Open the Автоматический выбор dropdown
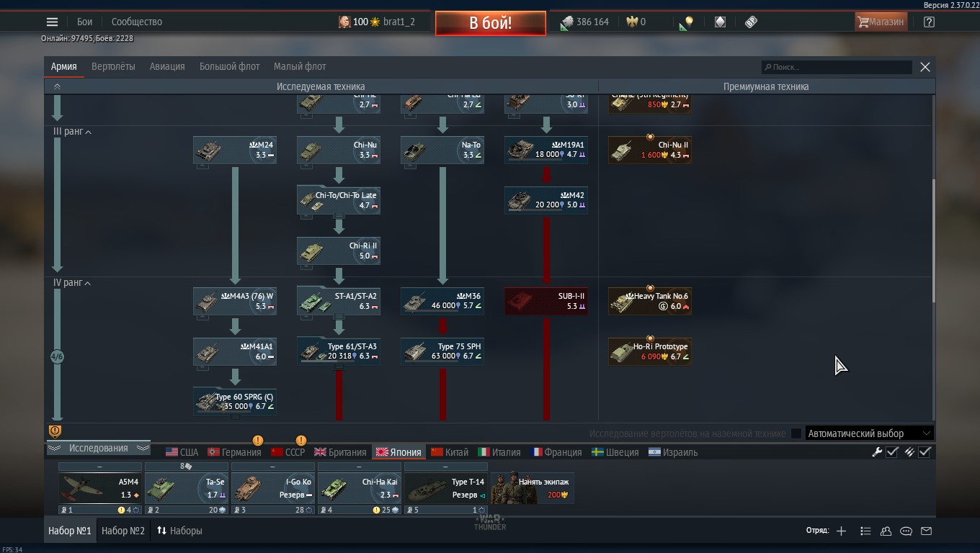The image size is (980, 553). click(x=869, y=433)
